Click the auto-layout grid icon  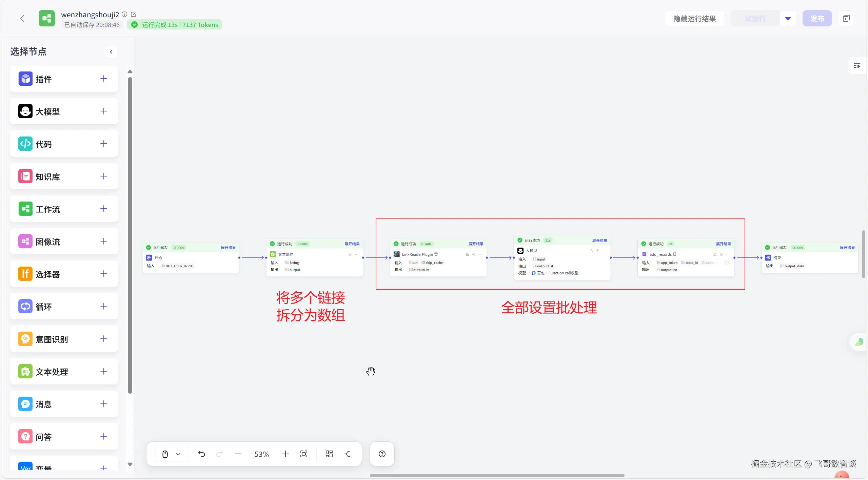coord(329,454)
